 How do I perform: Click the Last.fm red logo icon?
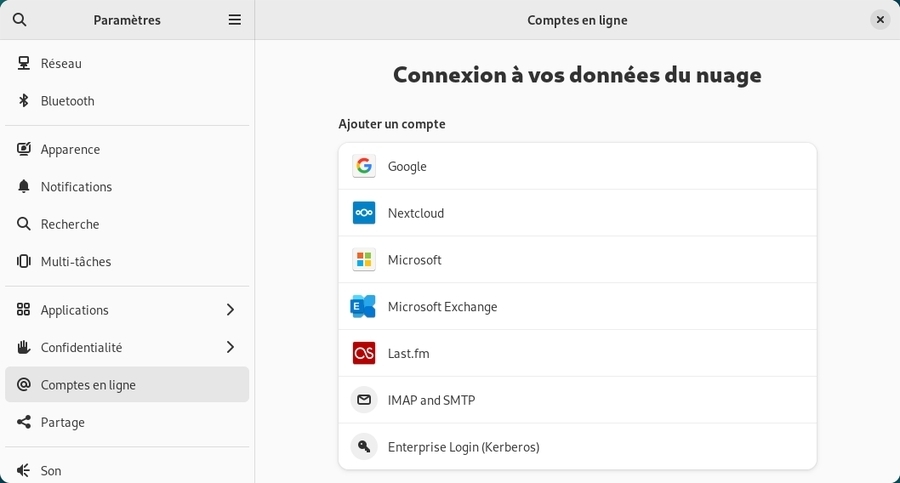(x=364, y=353)
